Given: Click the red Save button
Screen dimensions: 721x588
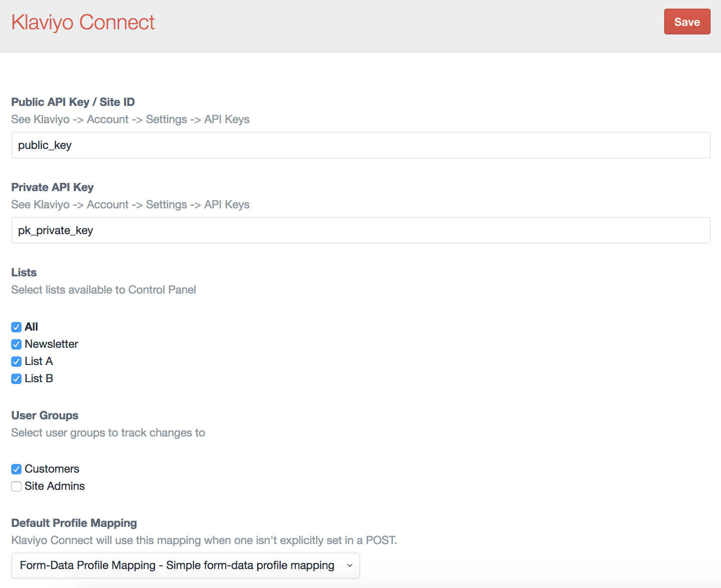Looking at the screenshot, I should tap(687, 22).
